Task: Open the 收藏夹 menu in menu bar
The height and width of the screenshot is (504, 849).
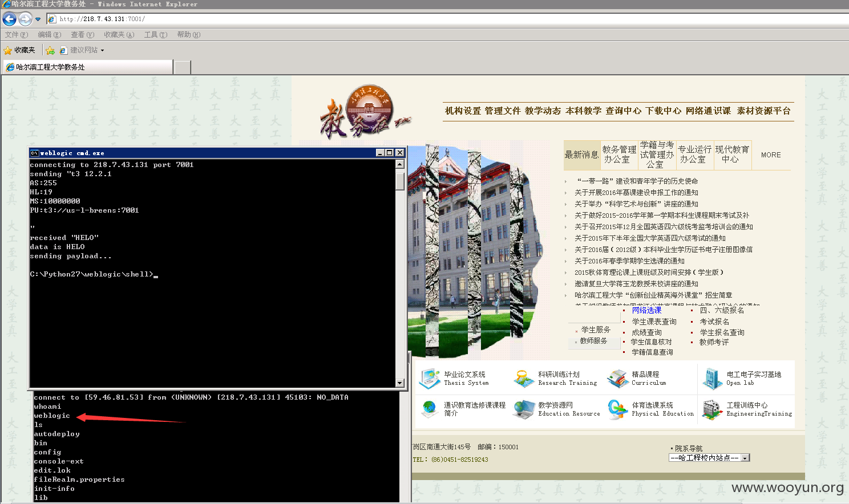Action: point(119,35)
